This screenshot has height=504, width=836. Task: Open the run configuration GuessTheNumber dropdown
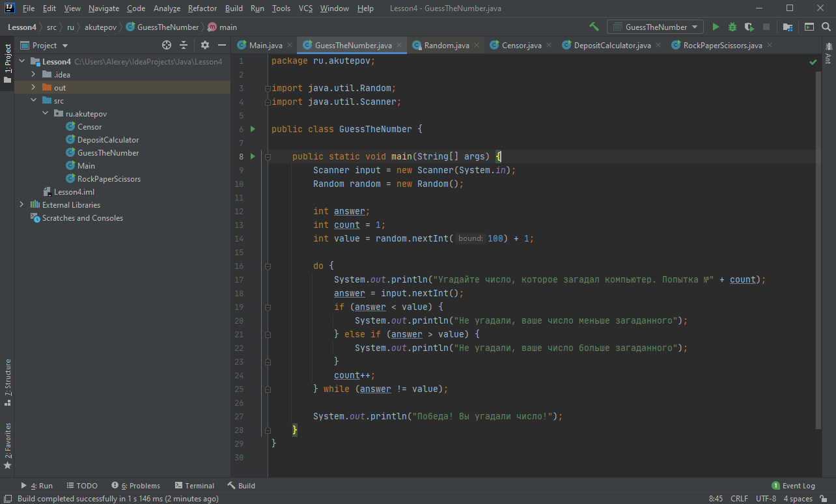(655, 27)
